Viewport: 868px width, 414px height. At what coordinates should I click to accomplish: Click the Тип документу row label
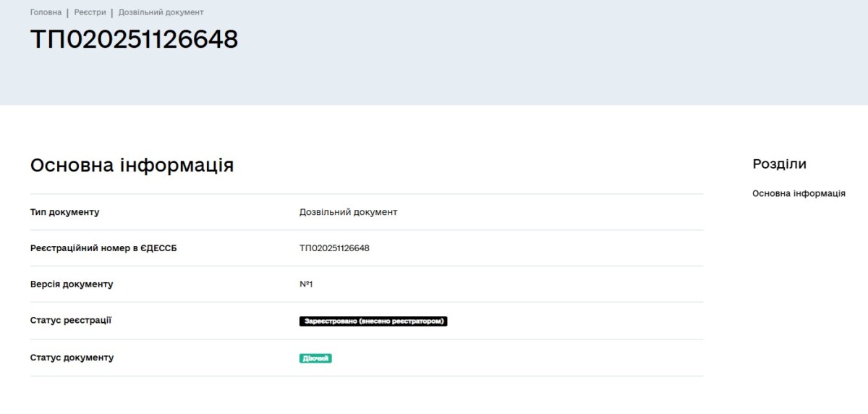(64, 212)
